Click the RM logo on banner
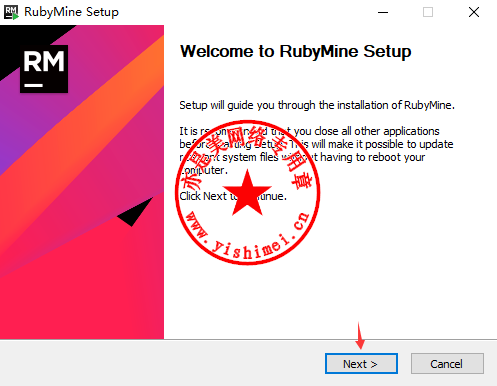Viewport: 497px width, 386px height. [x=44, y=69]
